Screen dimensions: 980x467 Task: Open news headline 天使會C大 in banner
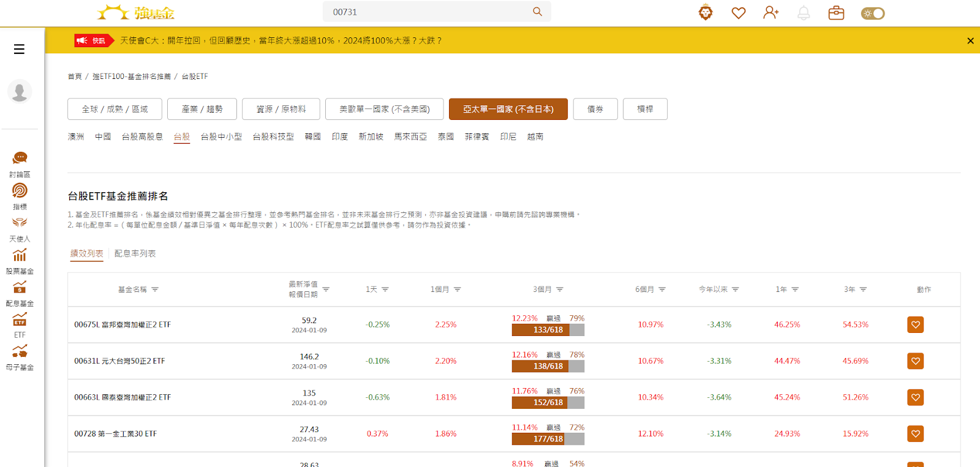pos(281,40)
